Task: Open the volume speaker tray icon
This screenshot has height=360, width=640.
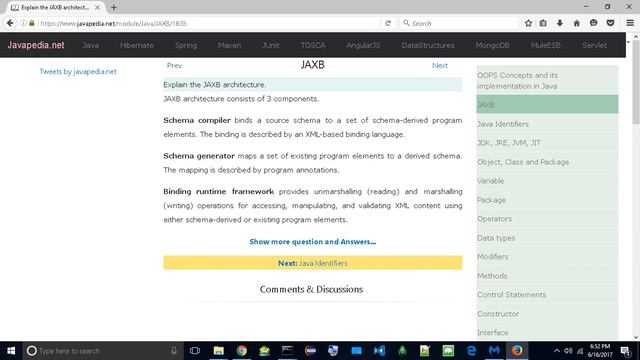Action: [568, 351]
